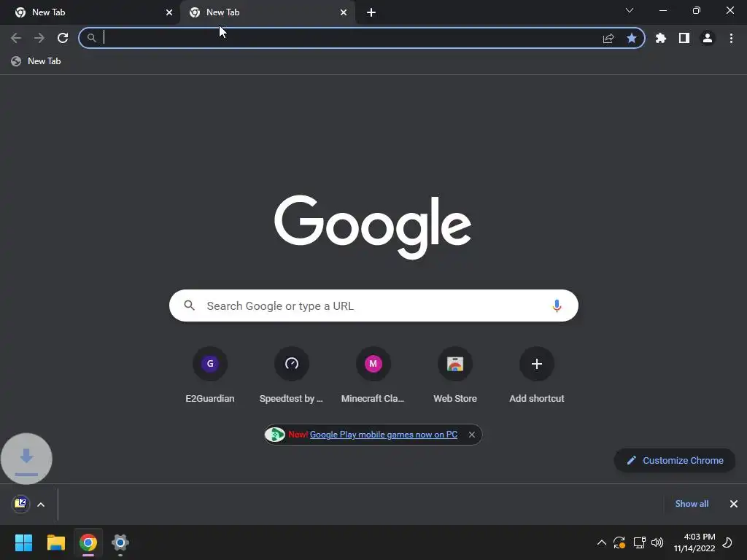The height and width of the screenshot is (560, 747).
Task: Open the downloaded file in downloads bar
Action: coord(20,503)
